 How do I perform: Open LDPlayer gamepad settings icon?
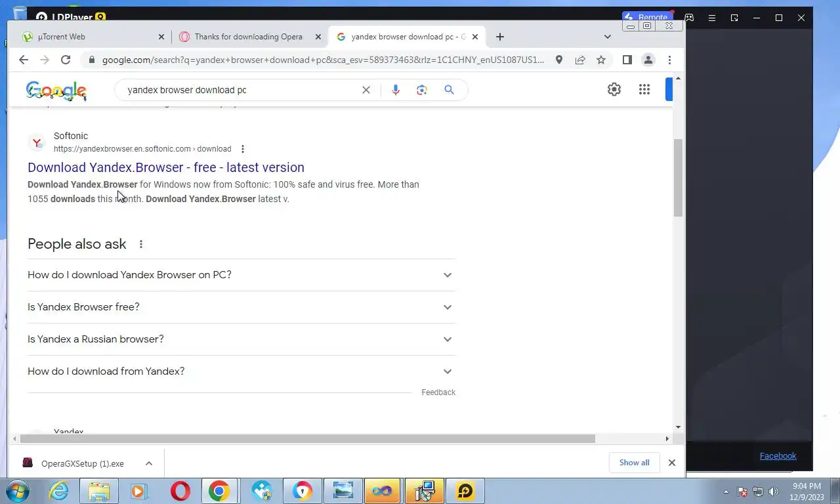click(x=689, y=18)
